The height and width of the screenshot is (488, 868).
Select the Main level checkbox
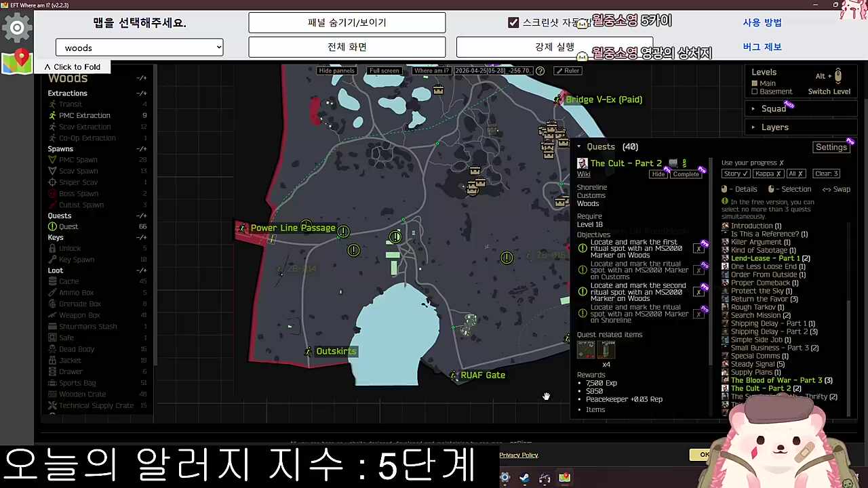(755, 83)
